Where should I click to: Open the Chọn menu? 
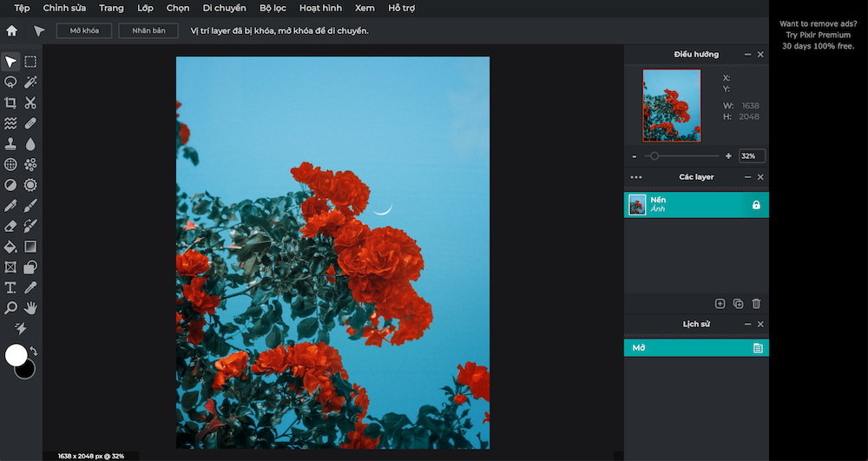pos(178,9)
